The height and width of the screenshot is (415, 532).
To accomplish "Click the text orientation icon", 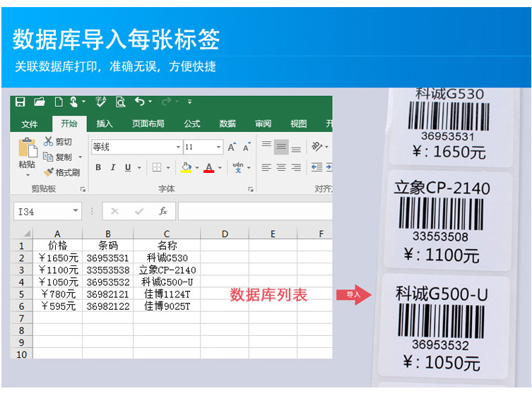I will pos(317,147).
